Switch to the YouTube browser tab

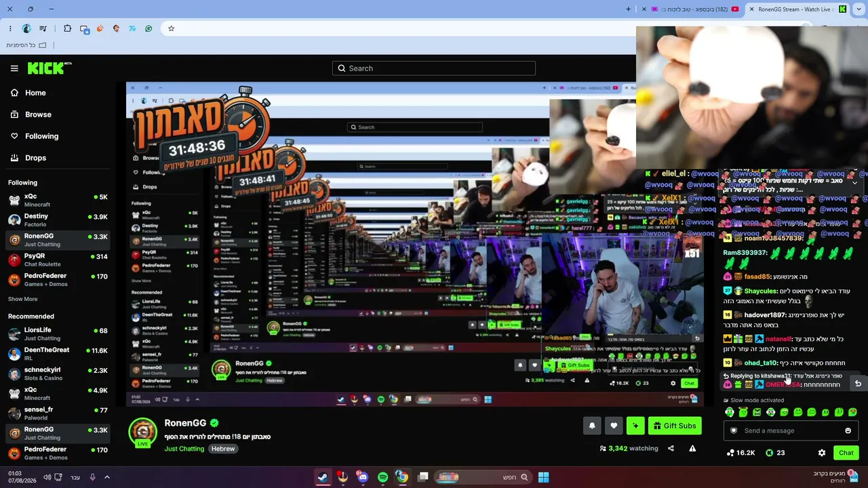690,9
